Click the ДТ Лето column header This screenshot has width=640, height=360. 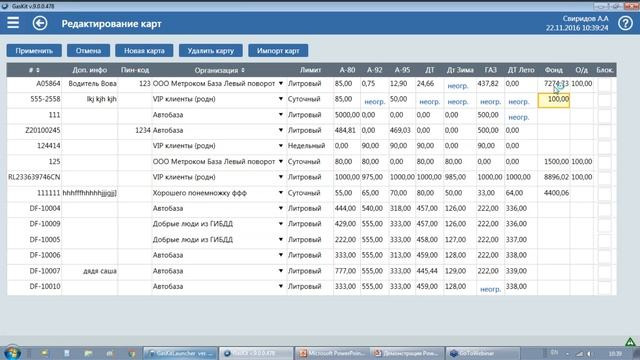(521, 70)
